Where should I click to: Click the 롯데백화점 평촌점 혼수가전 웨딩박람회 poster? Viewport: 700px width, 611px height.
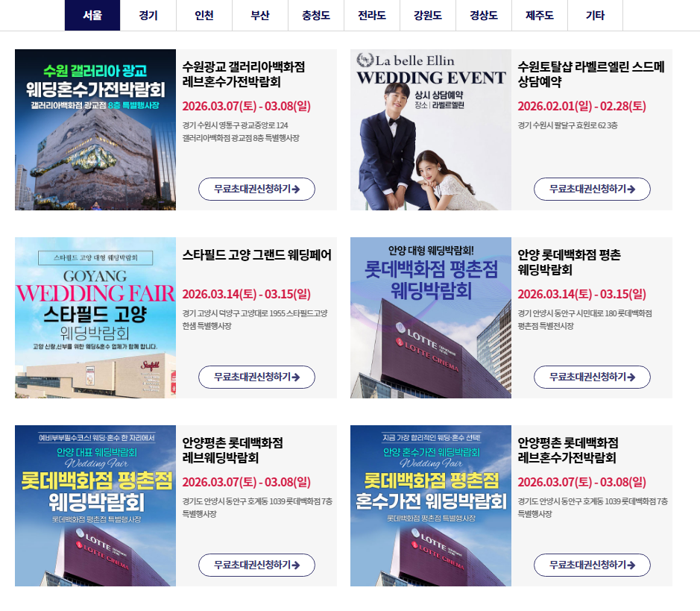[430, 506]
